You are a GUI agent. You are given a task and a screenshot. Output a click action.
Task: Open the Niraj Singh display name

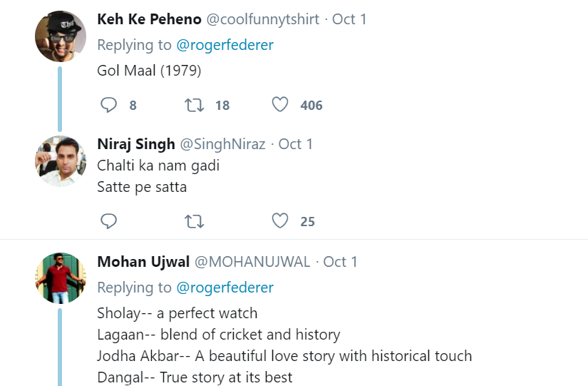(x=136, y=144)
